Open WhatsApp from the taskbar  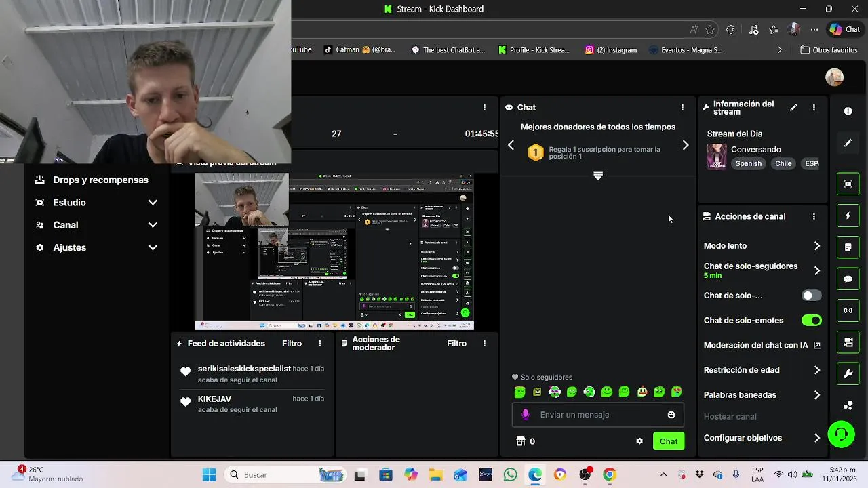click(x=510, y=475)
